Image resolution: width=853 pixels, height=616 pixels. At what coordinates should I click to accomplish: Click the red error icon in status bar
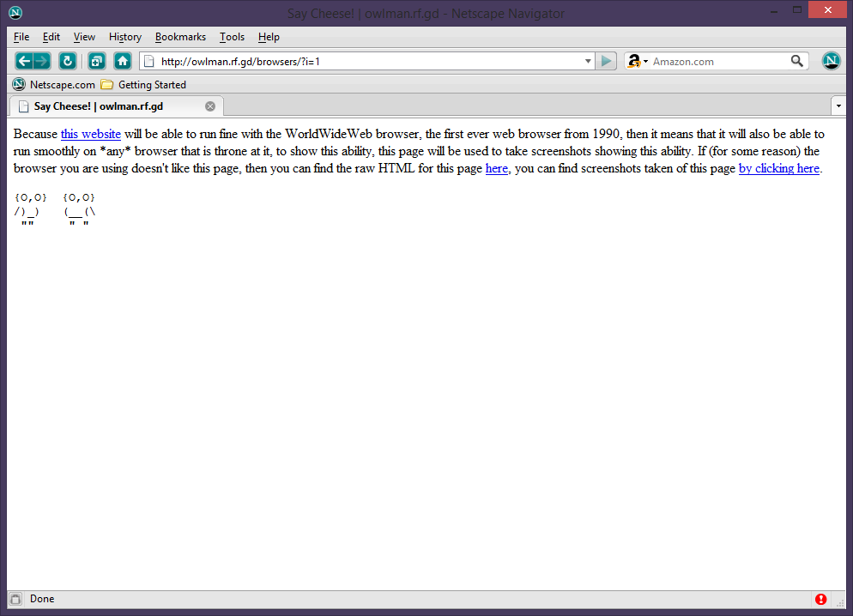pos(821,599)
